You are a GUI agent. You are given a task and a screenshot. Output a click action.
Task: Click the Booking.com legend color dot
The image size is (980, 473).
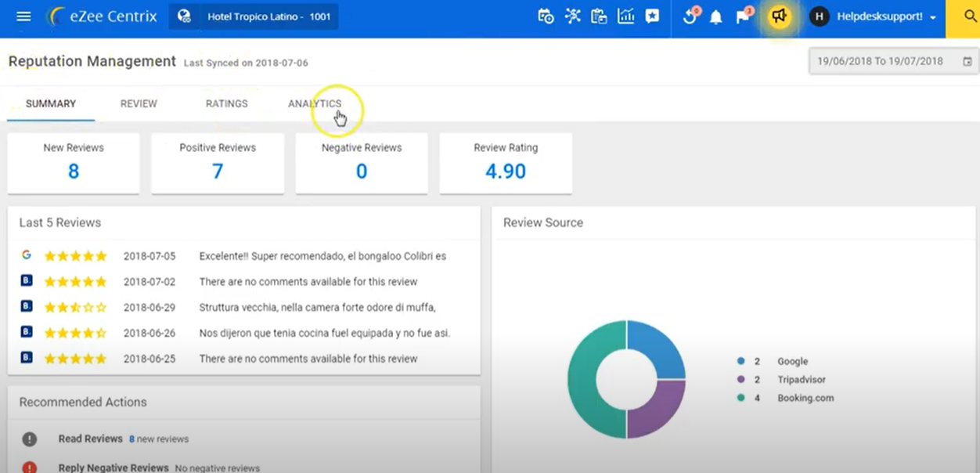tap(740, 398)
